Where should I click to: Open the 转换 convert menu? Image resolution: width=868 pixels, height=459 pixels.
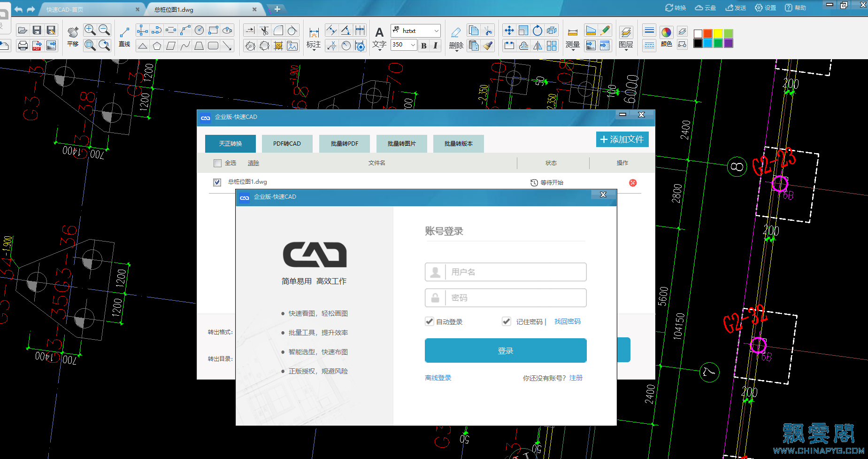pyautogui.click(x=676, y=8)
